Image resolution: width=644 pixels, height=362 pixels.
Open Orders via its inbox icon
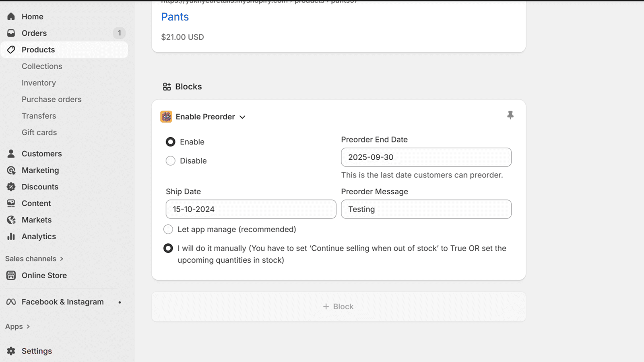[11, 33]
